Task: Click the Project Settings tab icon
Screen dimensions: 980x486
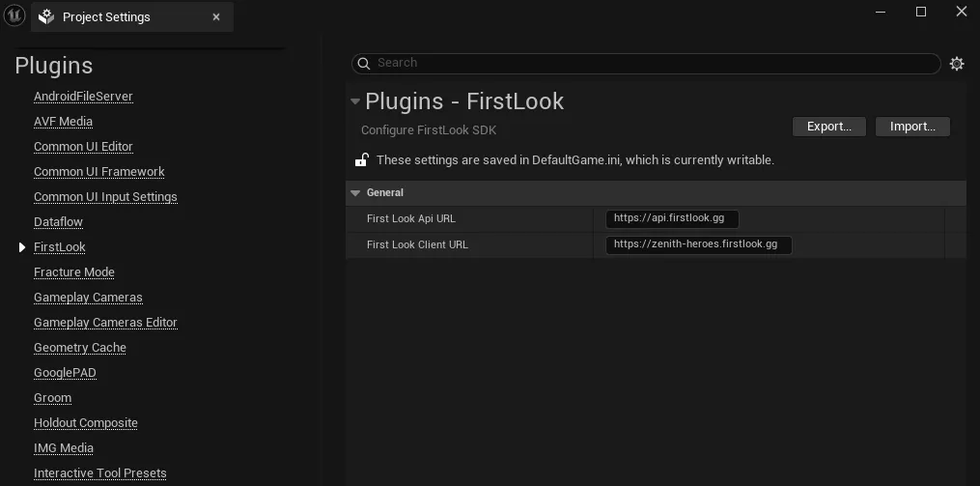Action: pos(46,16)
